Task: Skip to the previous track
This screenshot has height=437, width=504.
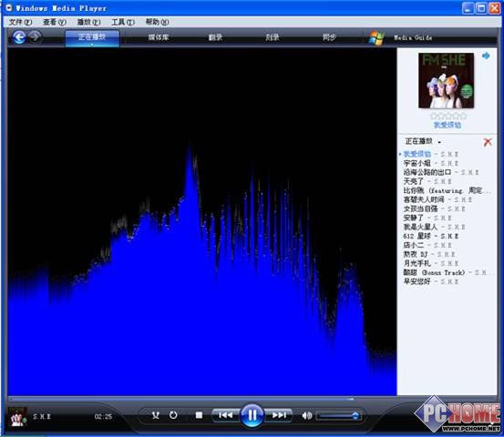Action: pos(226,415)
